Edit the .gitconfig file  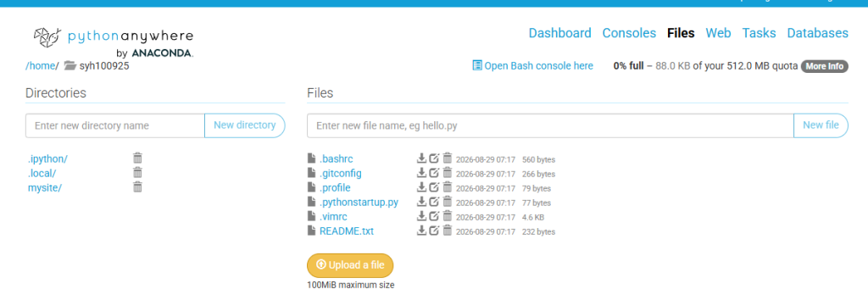tap(435, 173)
